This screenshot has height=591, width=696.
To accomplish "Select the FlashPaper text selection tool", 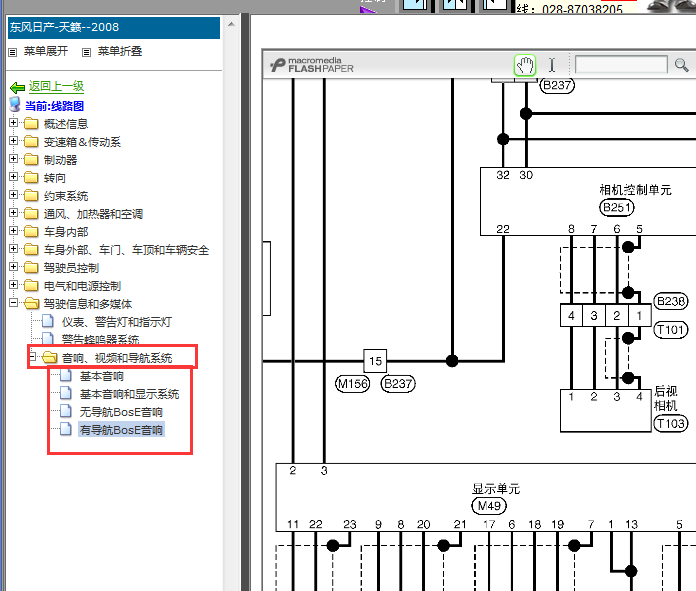I will coord(552,65).
